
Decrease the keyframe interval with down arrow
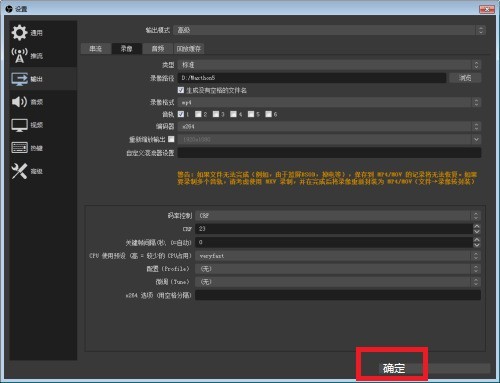477,245
